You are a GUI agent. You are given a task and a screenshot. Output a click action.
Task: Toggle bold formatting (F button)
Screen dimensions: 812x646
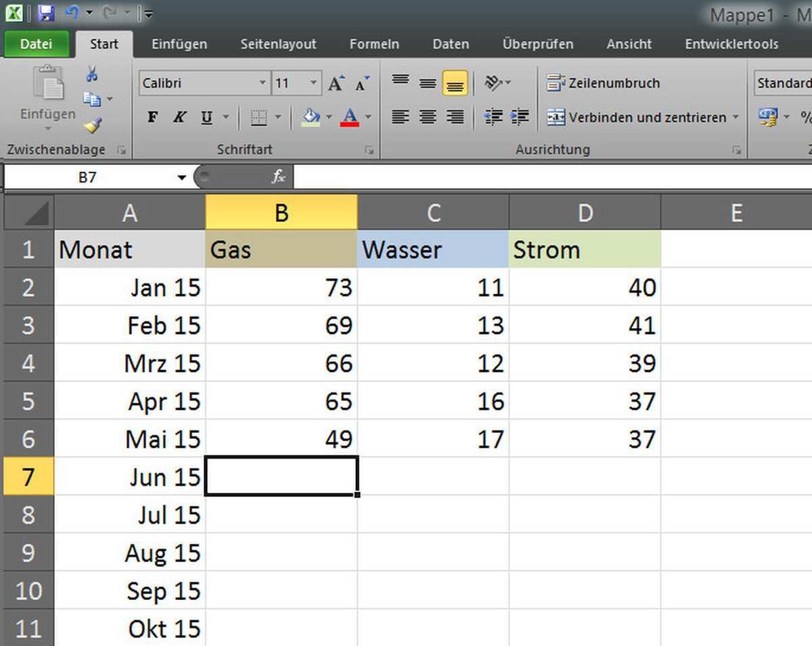[x=153, y=117]
